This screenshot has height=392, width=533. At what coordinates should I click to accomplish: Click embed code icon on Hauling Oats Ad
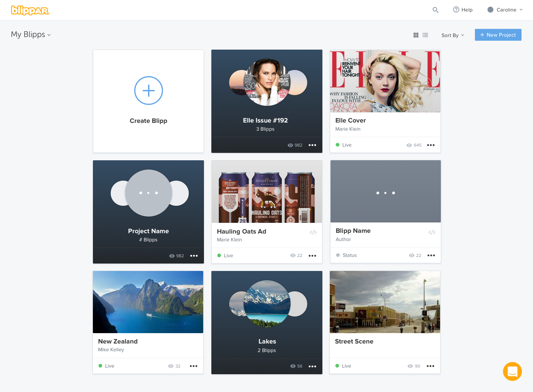pos(313,232)
